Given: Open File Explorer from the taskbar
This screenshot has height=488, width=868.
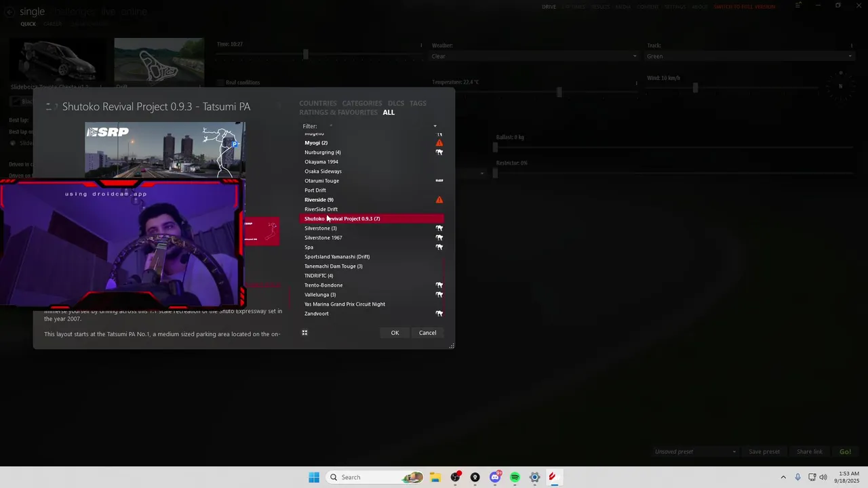Looking at the screenshot, I should coord(435,477).
